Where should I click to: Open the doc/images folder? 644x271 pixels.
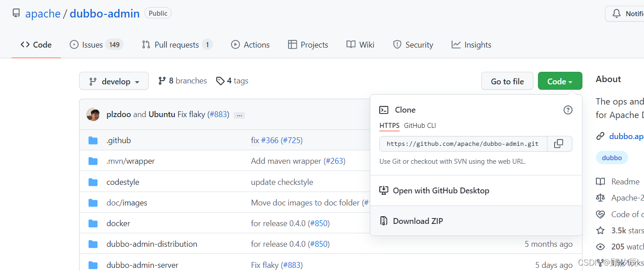[127, 203]
